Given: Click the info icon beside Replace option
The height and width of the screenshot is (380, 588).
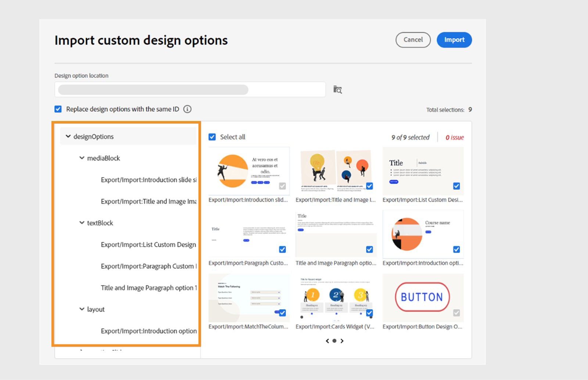Looking at the screenshot, I should [x=187, y=109].
